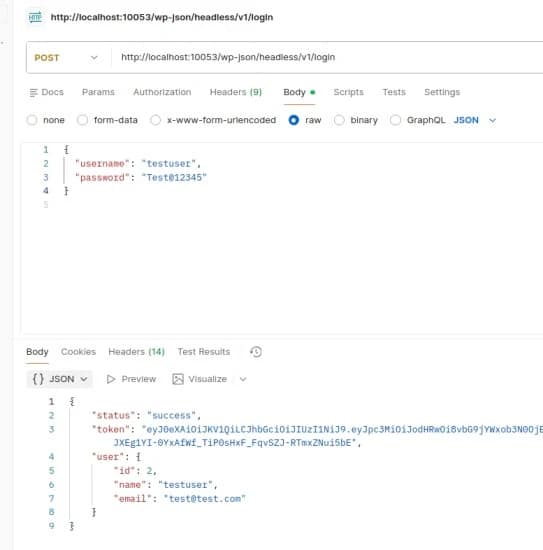The height and width of the screenshot is (550, 543).
Task: Click the Preview play icon
Action: [x=111, y=379]
